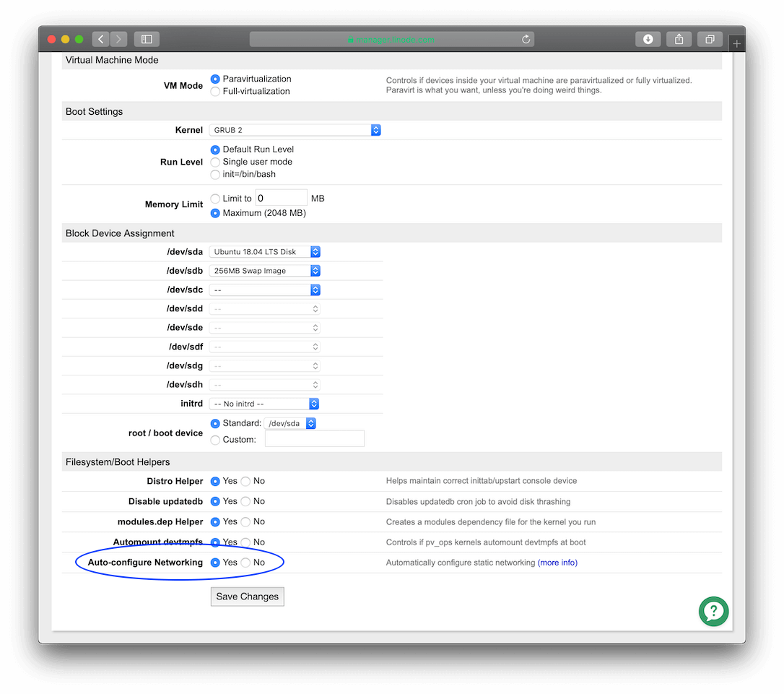The image size is (784, 694).
Task: Add a new tab with plus icon
Action: (736, 44)
